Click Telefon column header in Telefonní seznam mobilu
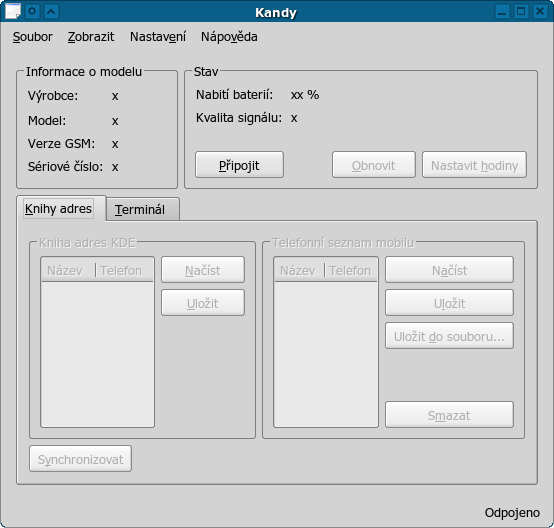Screen dimensions: 554x528 (350, 271)
